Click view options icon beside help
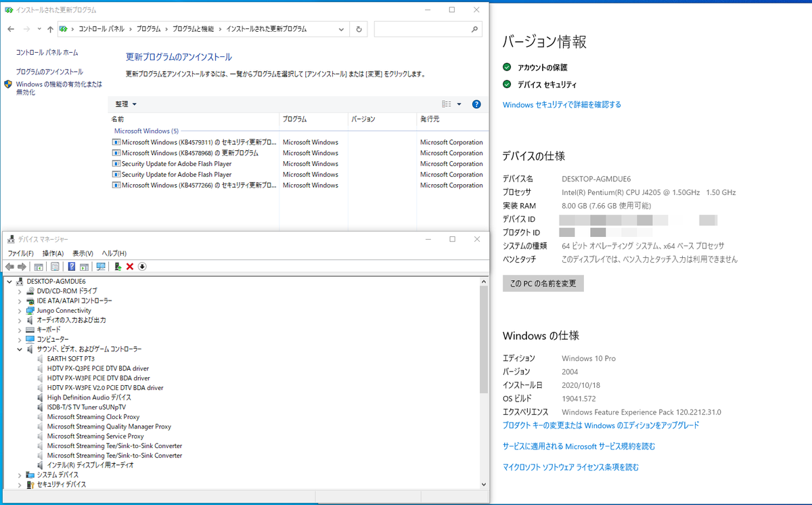The width and height of the screenshot is (812, 505). coord(447,104)
